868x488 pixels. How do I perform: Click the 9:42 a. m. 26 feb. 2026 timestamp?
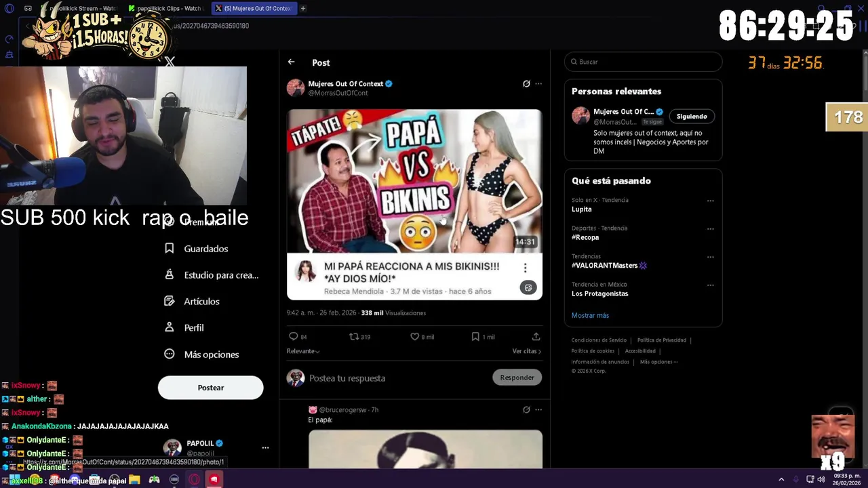tap(321, 313)
